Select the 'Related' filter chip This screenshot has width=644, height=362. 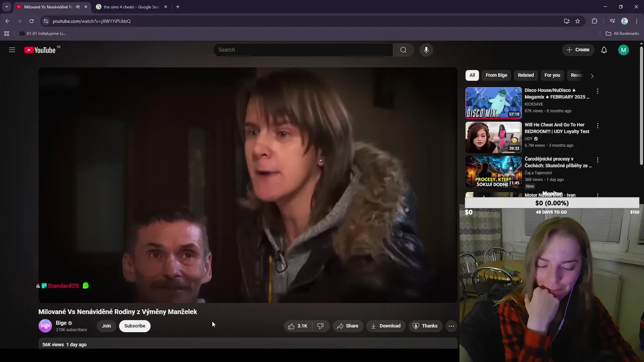click(x=526, y=75)
